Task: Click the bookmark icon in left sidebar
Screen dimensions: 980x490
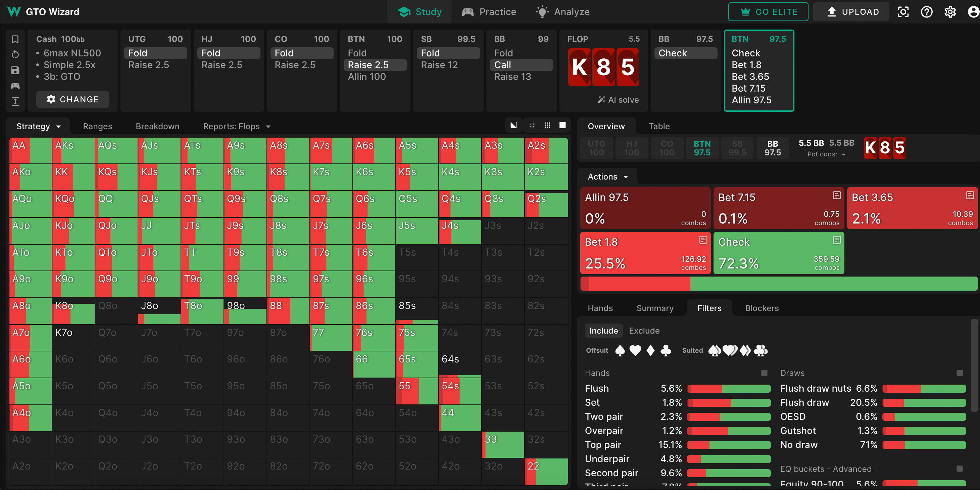Action: click(15, 39)
